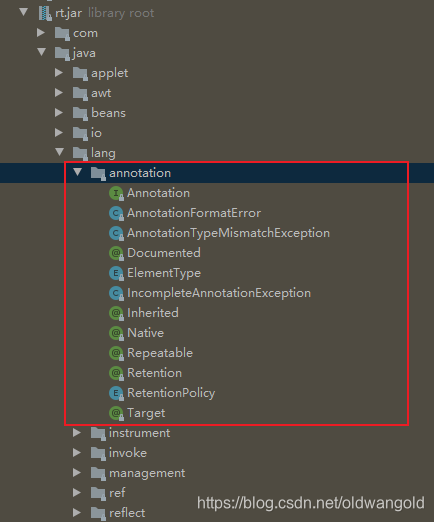
Task: Expand the management package arrow
Action: 77,472
